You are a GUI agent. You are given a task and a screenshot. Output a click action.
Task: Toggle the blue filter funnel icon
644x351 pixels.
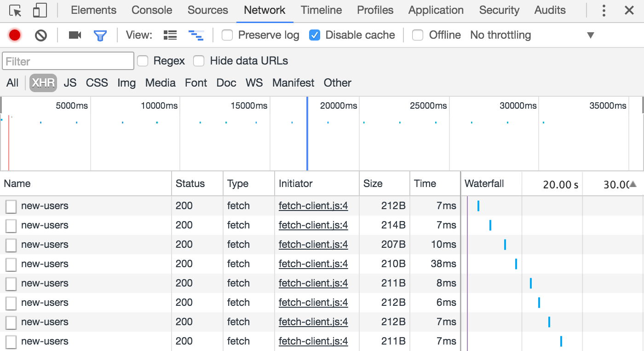point(100,35)
